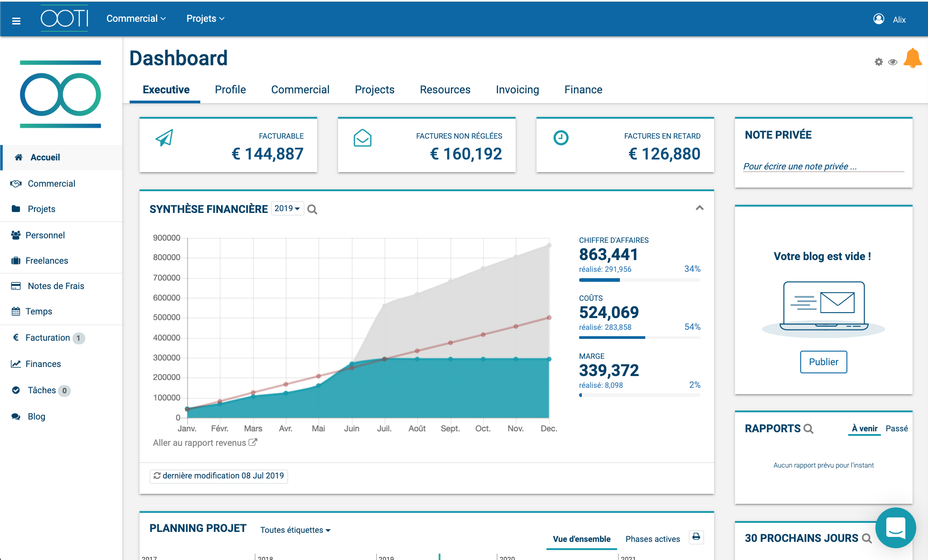The image size is (928, 560).
Task: Open dashboard settings gear icon
Action: (x=879, y=62)
